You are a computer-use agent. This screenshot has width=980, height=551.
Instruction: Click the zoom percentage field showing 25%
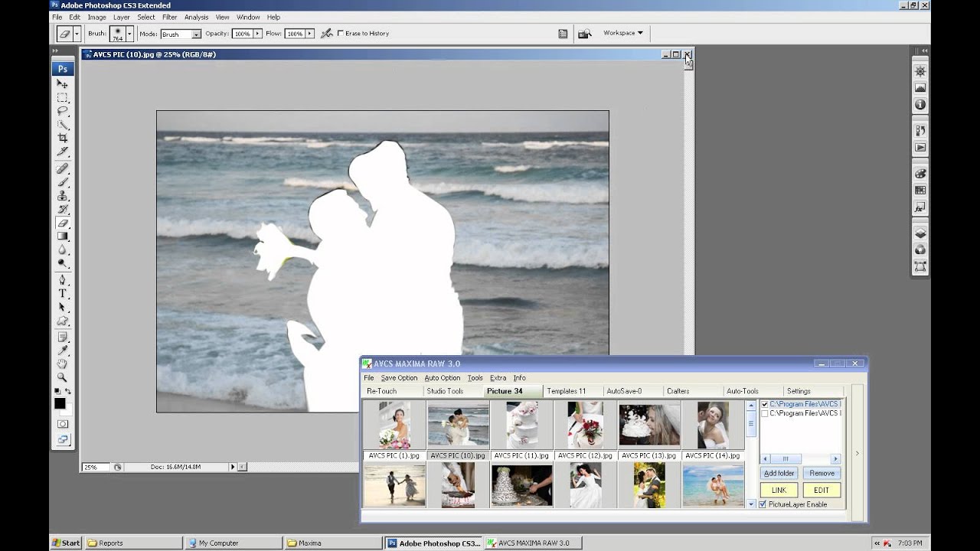(95, 467)
